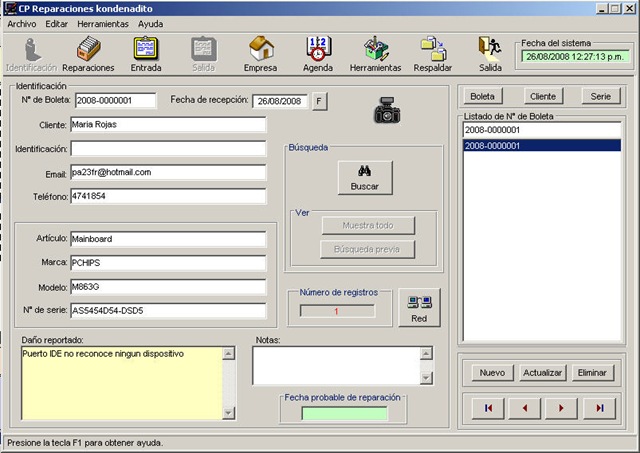Click the Fecha del sistema date display
Screen dimensions: 640x453
[575, 57]
